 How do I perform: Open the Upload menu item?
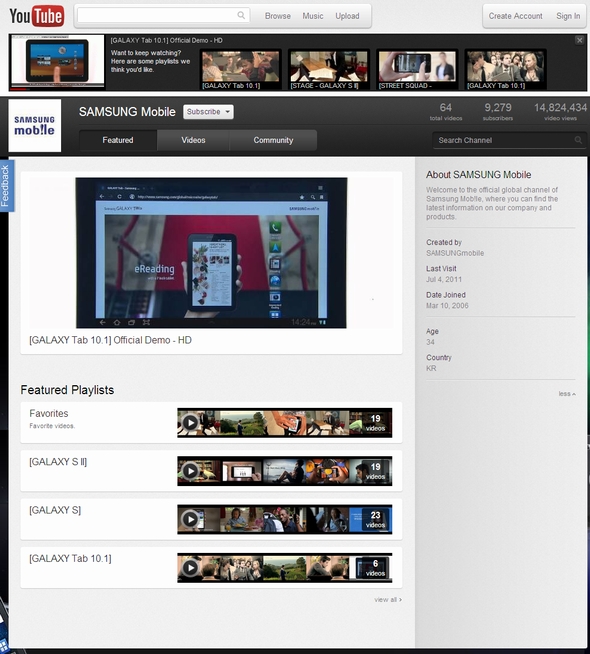coord(347,16)
